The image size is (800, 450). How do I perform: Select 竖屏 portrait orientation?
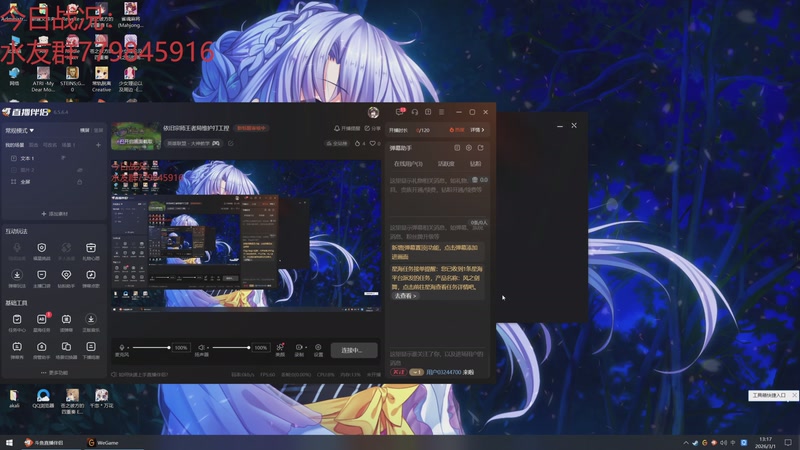[x=98, y=131]
